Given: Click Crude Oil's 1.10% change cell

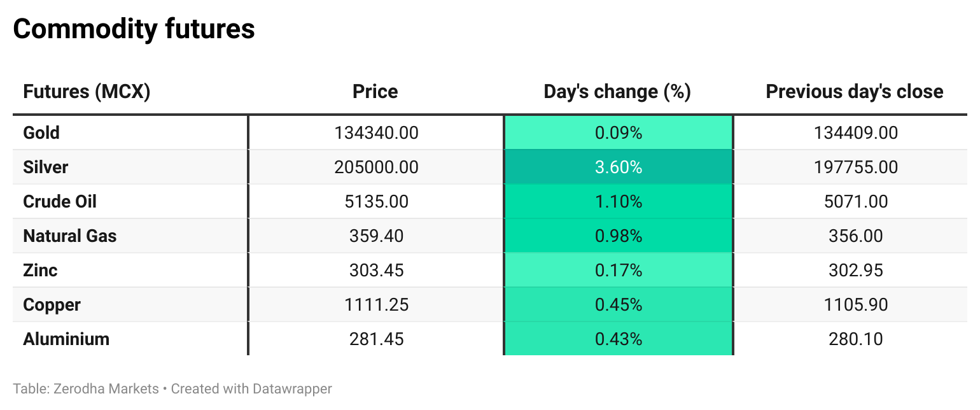Looking at the screenshot, I should click(x=618, y=202).
